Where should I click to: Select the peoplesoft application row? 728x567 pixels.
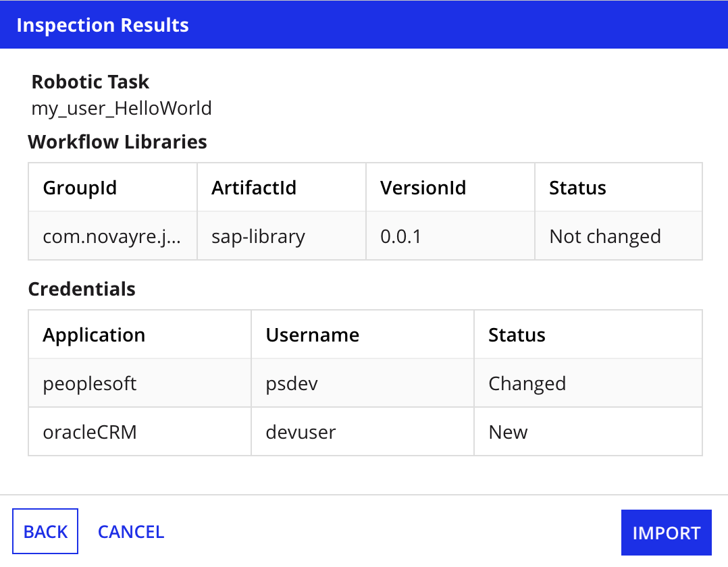tap(90, 383)
